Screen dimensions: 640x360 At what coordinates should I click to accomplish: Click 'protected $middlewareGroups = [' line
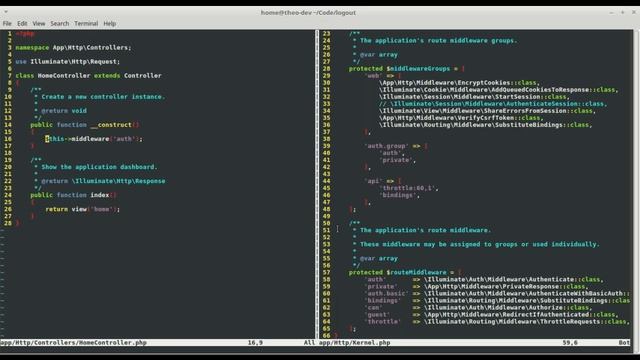(x=407, y=69)
